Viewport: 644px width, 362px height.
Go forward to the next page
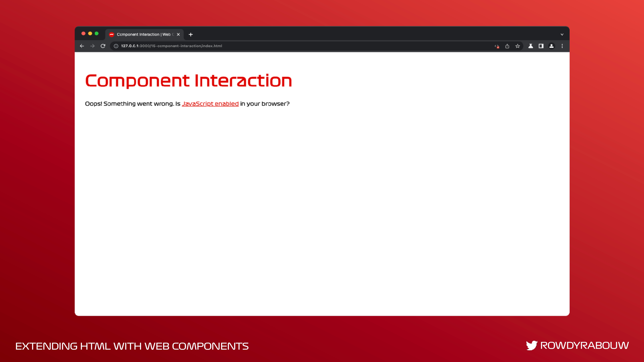pyautogui.click(x=92, y=46)
